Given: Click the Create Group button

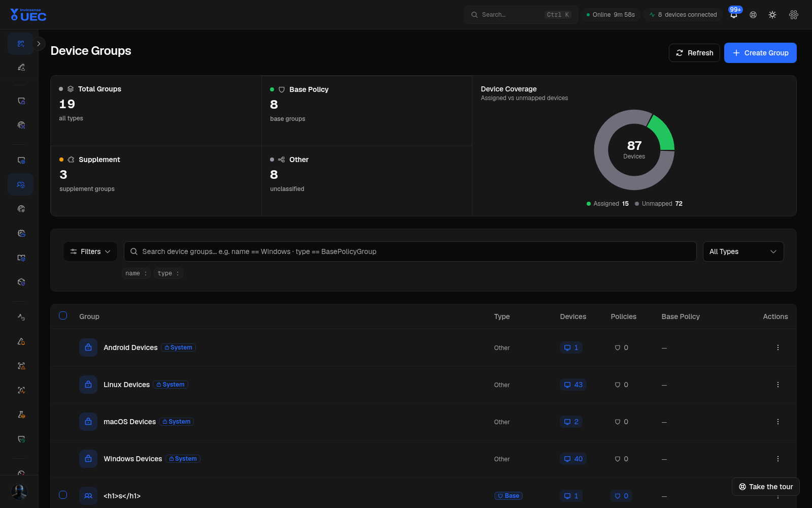Looking at the screenshot, I should (760, 53).
